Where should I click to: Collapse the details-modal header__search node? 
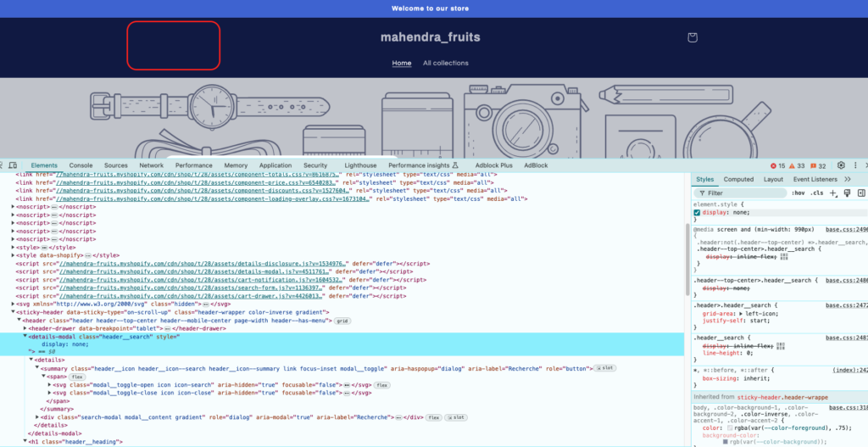pyautogui.click(x=25, y=337)
